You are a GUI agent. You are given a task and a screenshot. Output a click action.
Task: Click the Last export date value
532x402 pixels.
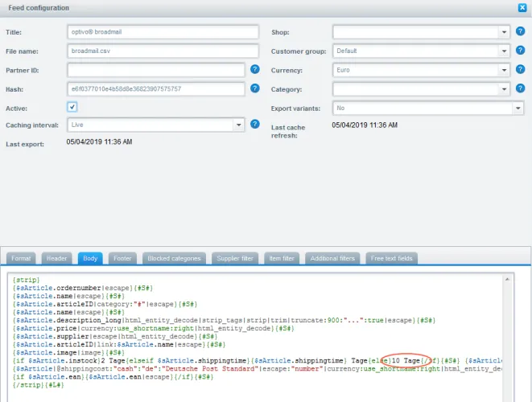[99, 142]
